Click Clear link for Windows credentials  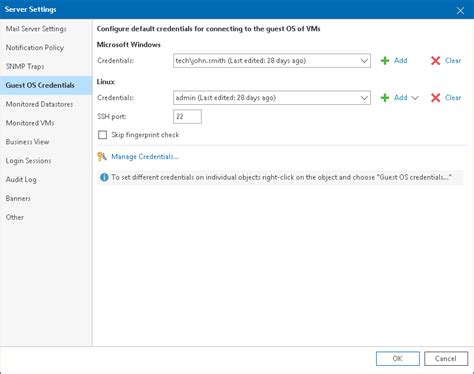[x=453, y=60]
